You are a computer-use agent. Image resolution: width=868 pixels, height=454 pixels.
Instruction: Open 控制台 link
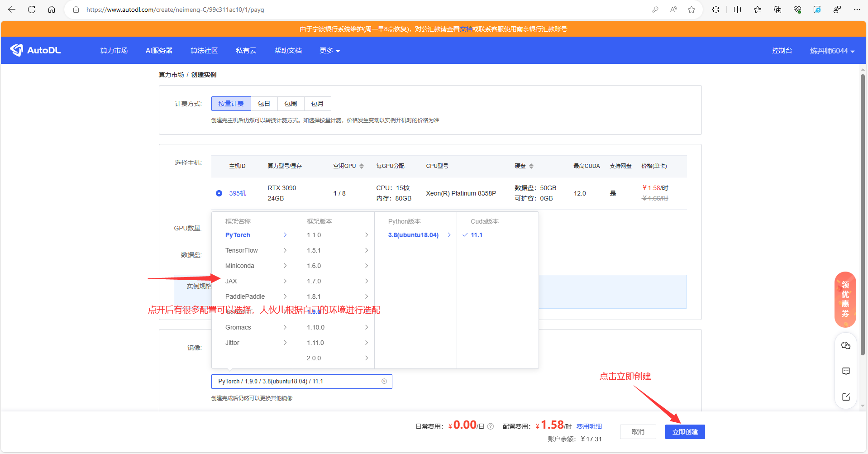pyautogui.click(x=782, y=51)
